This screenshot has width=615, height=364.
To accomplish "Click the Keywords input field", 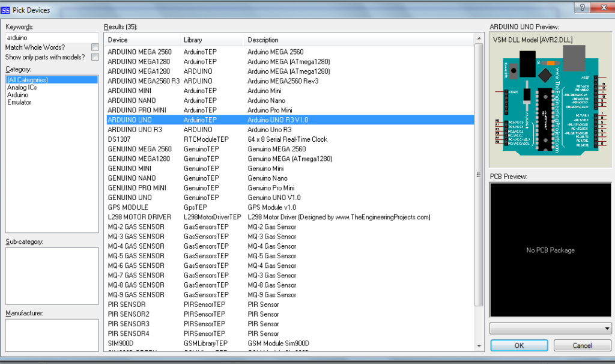I will coord(52,37).
